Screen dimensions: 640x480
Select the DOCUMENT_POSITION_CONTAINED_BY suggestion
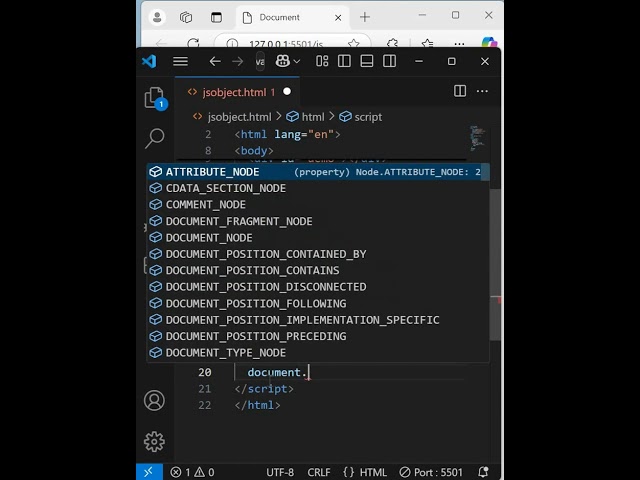click(x=318, y=254)
